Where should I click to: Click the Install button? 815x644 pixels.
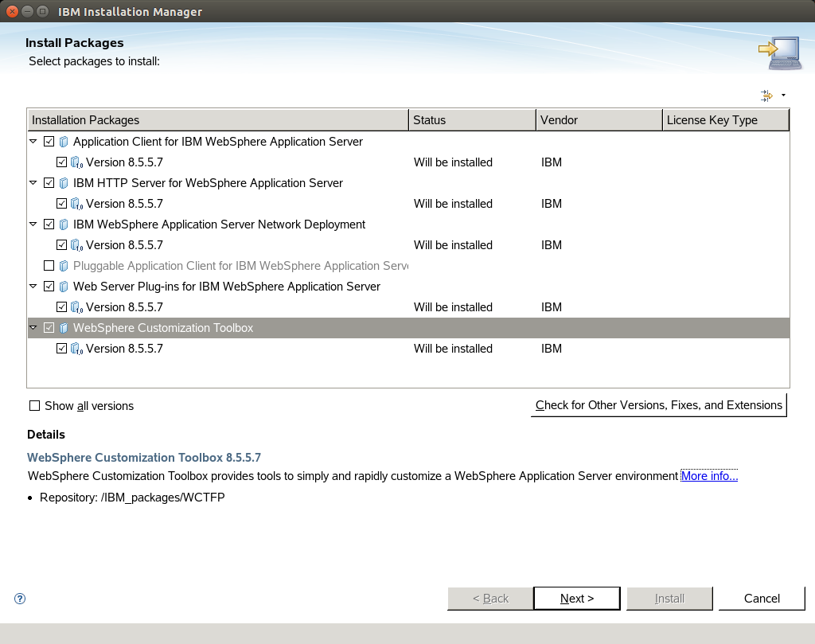(x=669, y=599)
